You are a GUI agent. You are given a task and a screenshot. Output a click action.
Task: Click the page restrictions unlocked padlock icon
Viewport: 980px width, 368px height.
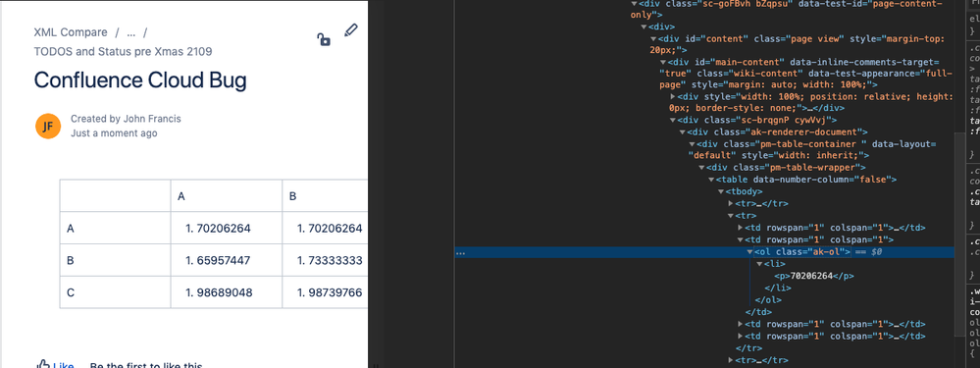(323, 40)
